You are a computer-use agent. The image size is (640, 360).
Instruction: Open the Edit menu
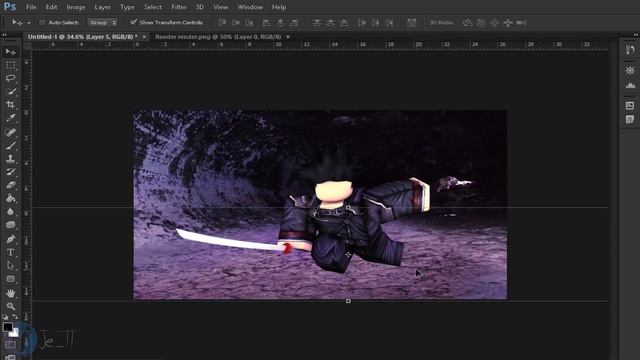(51, 7)
